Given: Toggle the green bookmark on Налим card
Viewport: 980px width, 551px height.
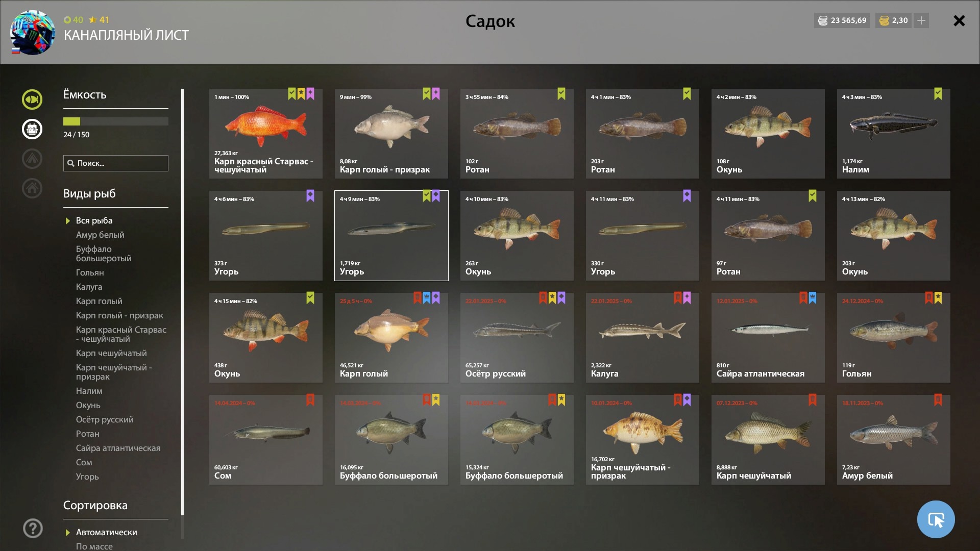Looking at the screenshot, I should pyautogui.click(x=938, y=94).
